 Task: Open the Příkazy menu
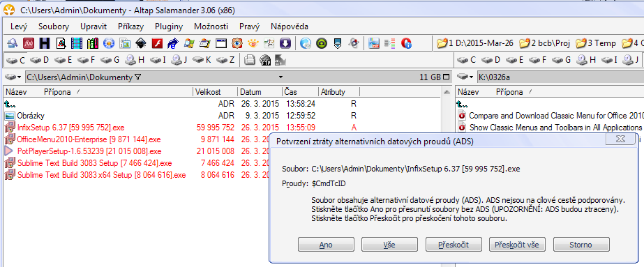click(x=130, y=26)
